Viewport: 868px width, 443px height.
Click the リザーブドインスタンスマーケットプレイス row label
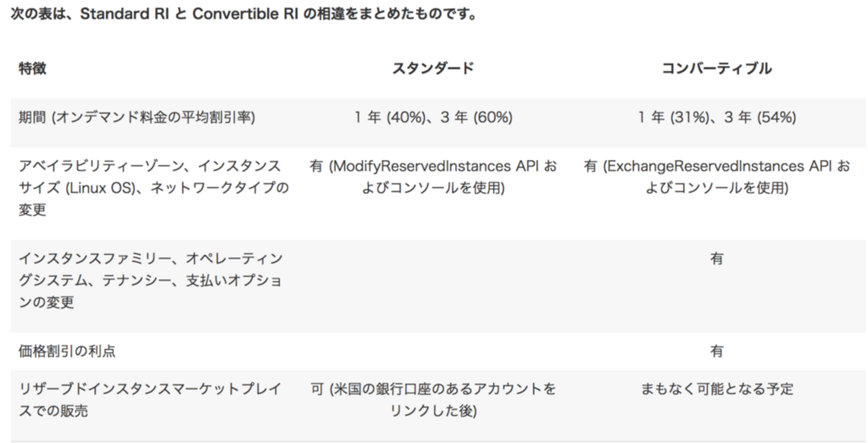click(x=150, y=400)
